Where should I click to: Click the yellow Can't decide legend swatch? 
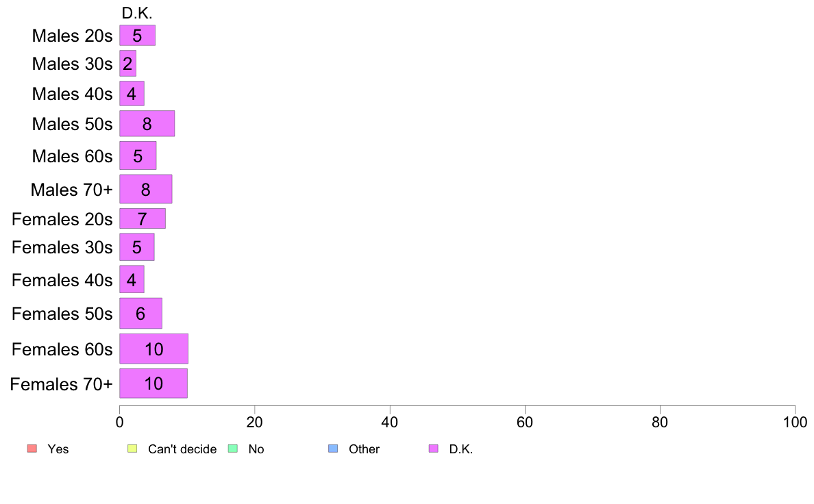point(132,449)
